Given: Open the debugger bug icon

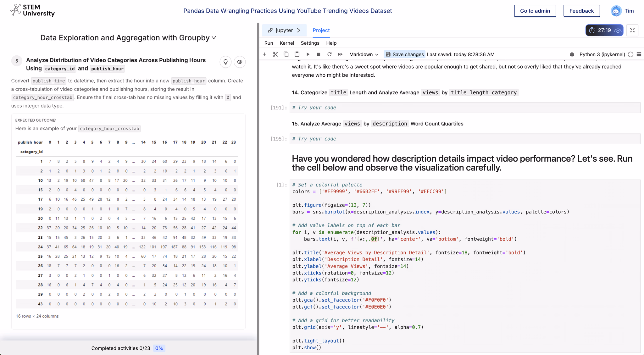Looking at the screenshot, I should pyautogui.click(x=572, y=54).
